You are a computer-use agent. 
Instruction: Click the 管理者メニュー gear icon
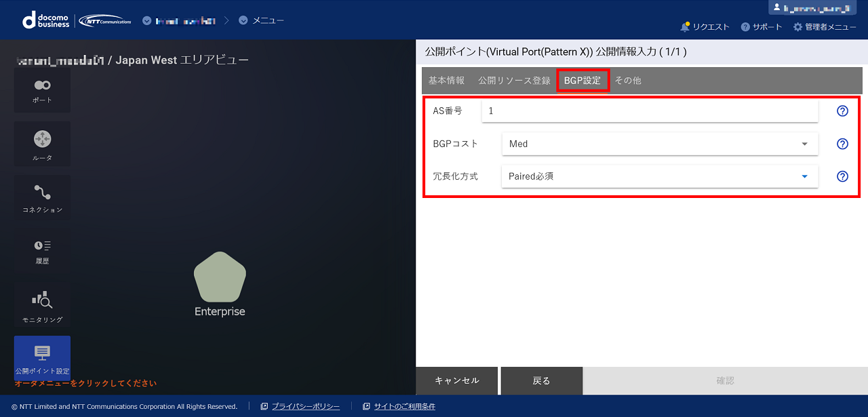coord(797,27)
